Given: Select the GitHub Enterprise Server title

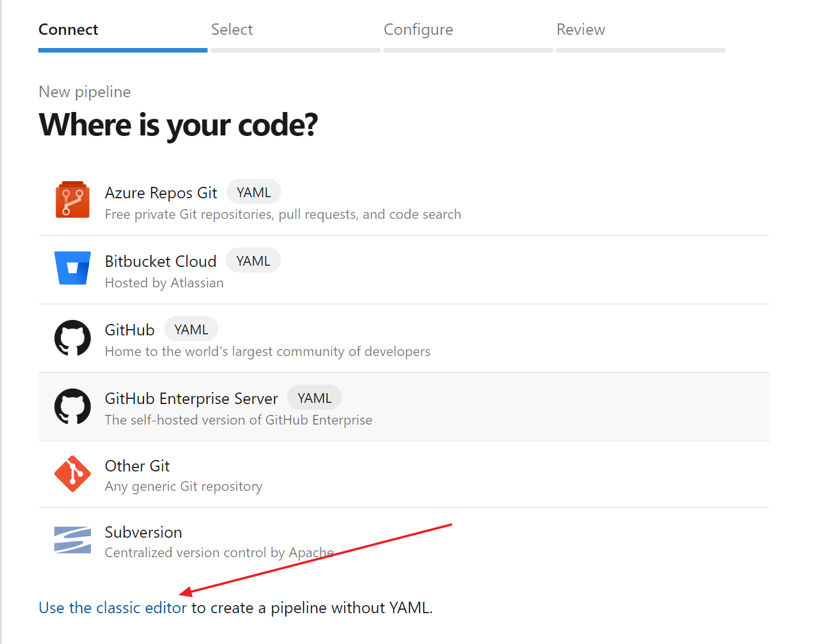Looking at the screenshot, I should (191, 399).
